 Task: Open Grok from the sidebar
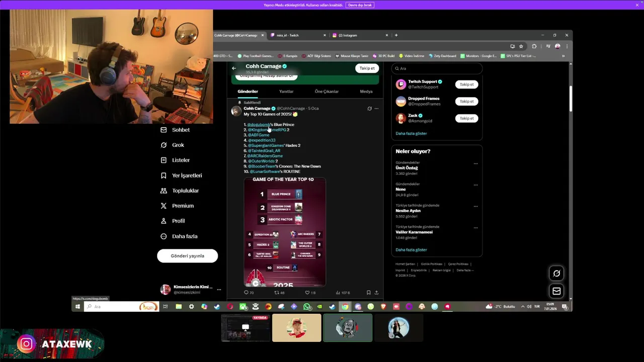tap(172, 145)
